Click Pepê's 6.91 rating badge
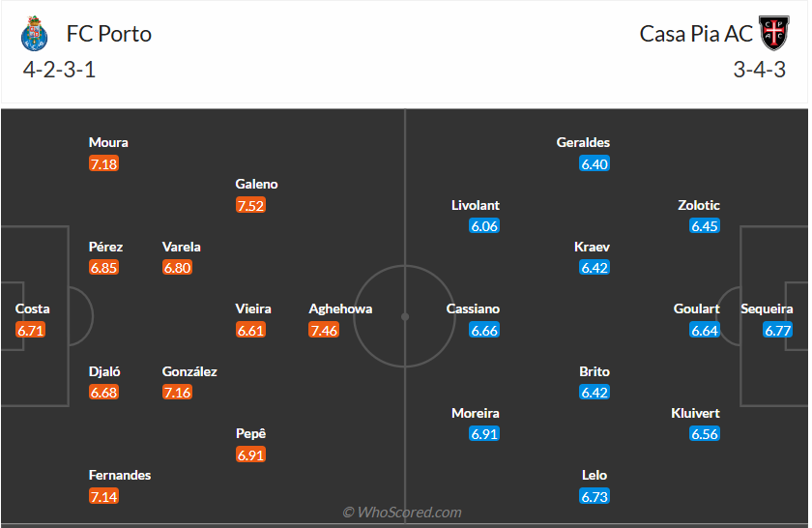This screenshot has width=812, height=528. point(250,455)
